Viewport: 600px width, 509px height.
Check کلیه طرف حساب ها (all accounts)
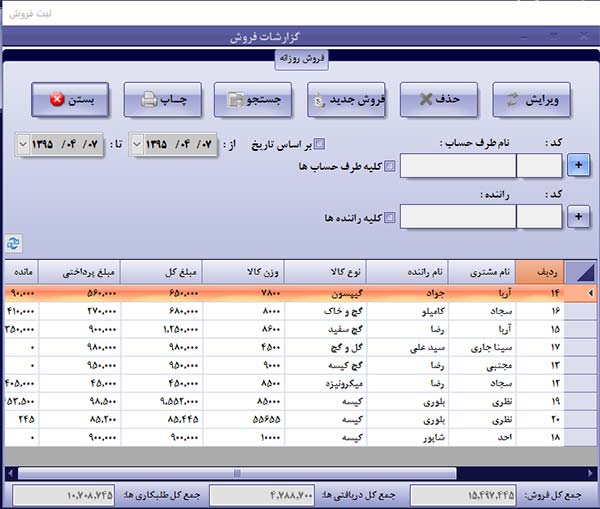tap(390, 166)
